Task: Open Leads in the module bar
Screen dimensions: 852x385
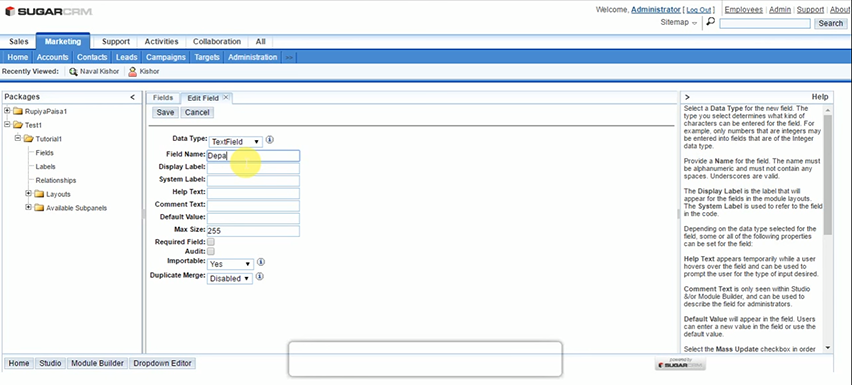Action: click(x=127, y=57)
